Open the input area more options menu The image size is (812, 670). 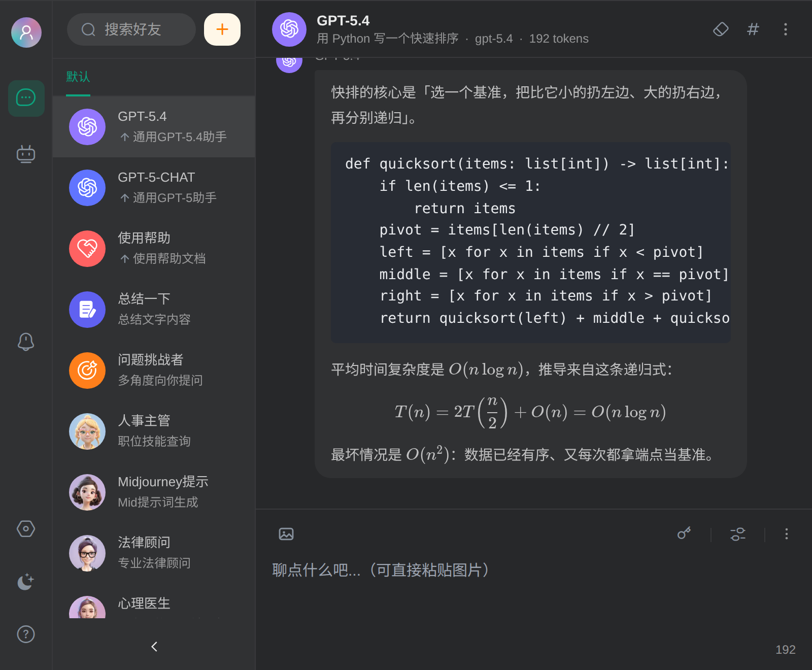point(787,534)
